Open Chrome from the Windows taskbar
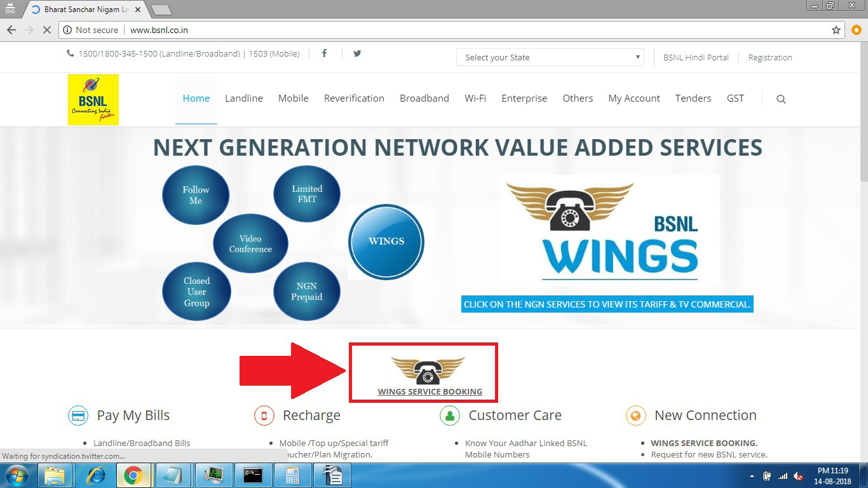 pyautogui.click(x=133, y=475)
